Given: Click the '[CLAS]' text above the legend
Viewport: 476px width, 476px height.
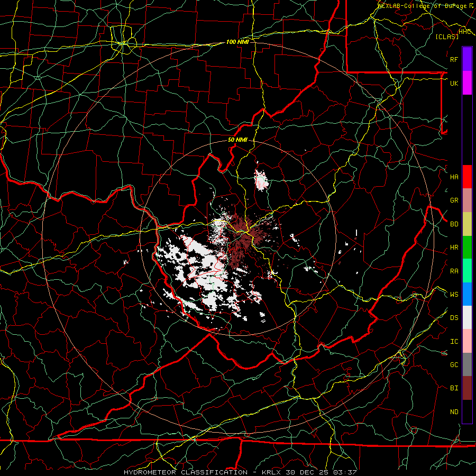Looking at the screenshot, I should tap(447, 36).
